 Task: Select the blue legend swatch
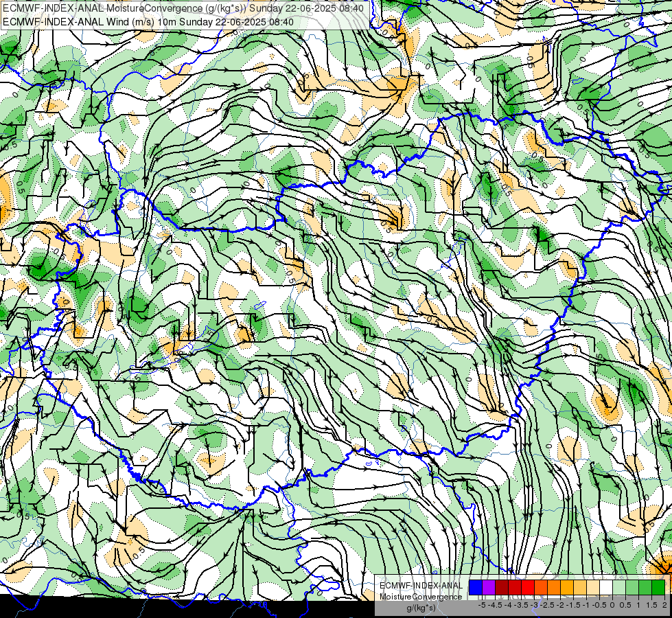click(x=476, y=587)
